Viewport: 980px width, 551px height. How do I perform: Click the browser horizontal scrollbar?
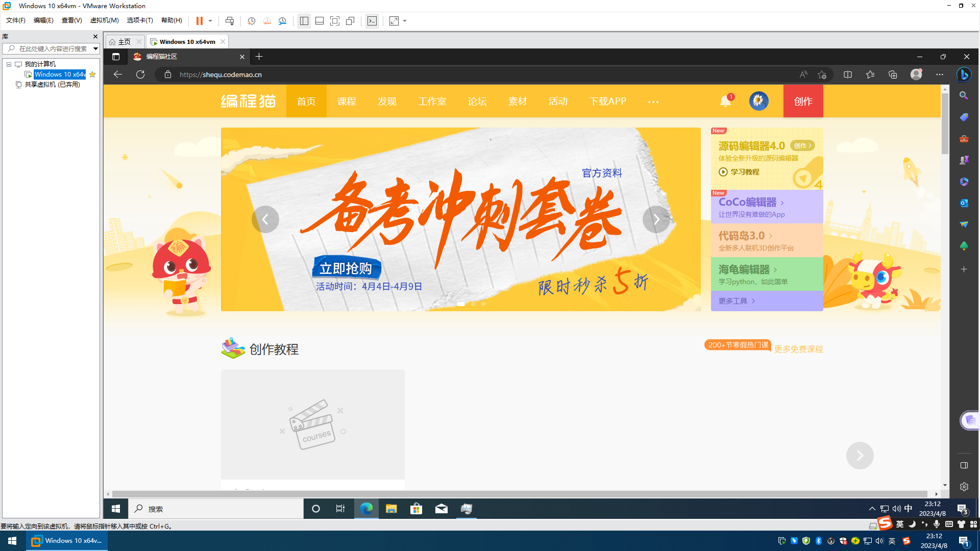click(x=520, y=494)
